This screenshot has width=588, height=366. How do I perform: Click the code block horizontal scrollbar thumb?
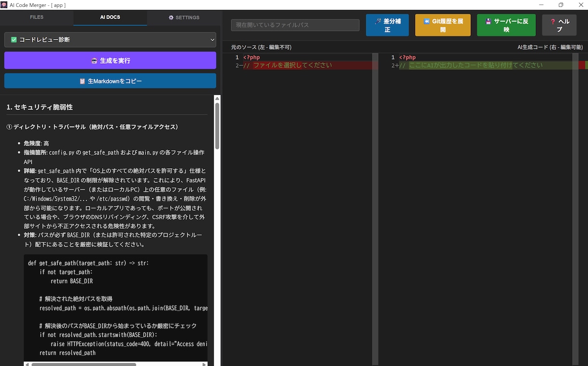point(84,364)
